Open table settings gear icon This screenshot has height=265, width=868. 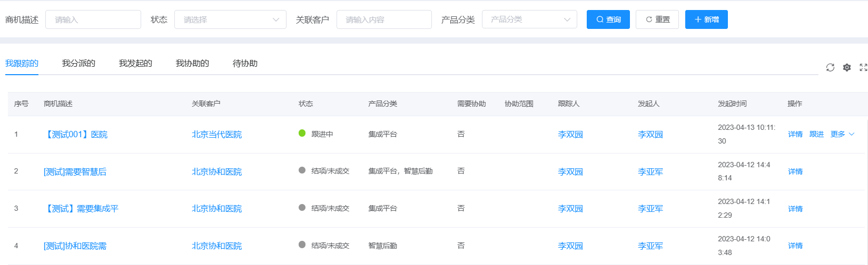click(847, 67)
